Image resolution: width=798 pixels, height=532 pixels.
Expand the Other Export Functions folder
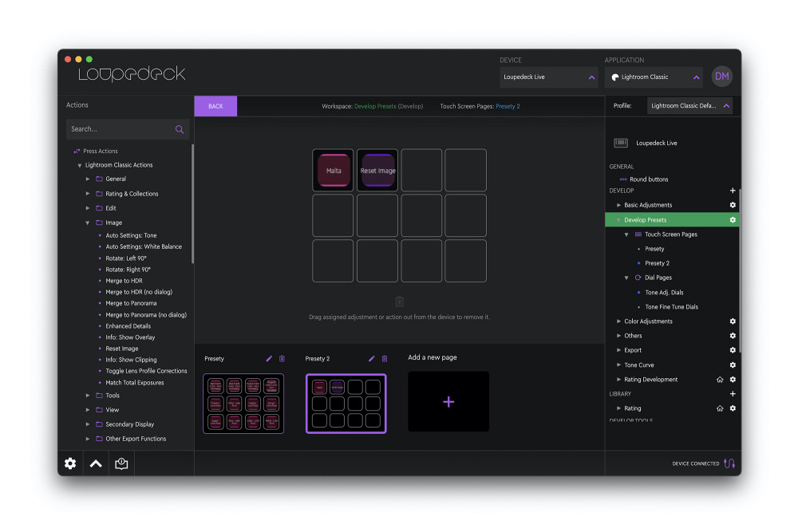88,439
